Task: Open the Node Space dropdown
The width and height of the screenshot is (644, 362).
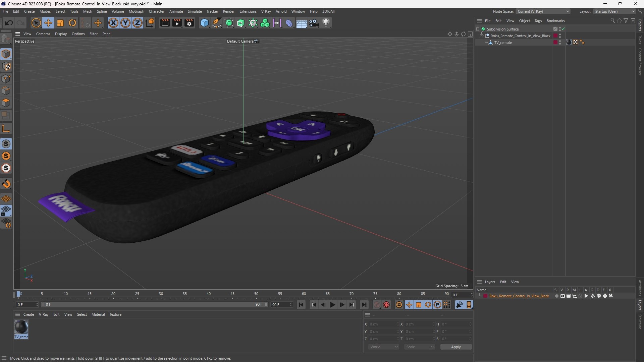Action: click(x=543, y=11)
